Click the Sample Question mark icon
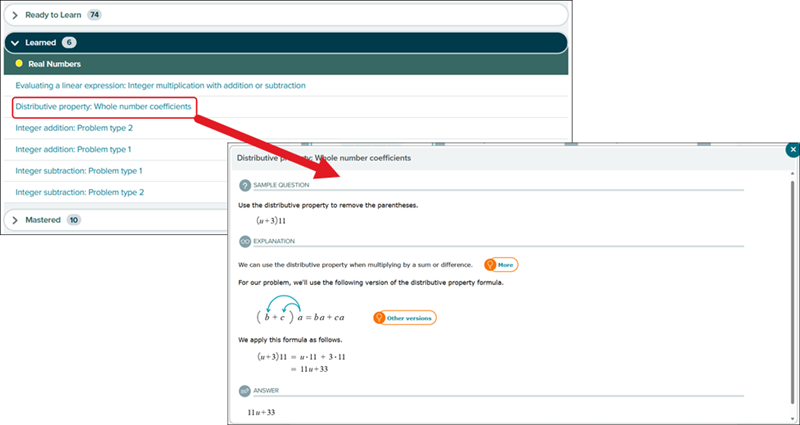This screenshot has height=425, width=800. 245,185
